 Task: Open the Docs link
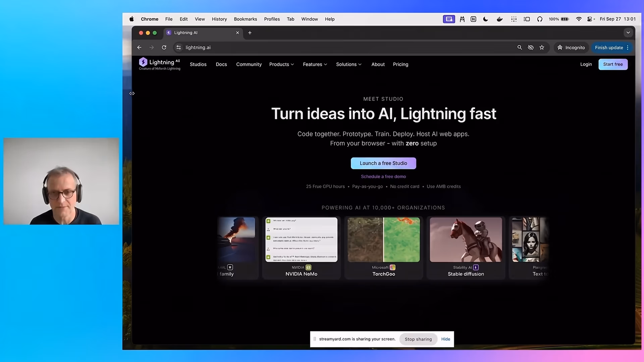[x=221, y=64]
